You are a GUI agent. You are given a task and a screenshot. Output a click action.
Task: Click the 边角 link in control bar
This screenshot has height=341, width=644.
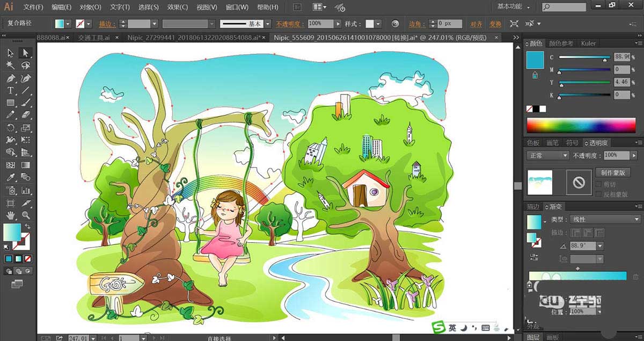[x=418, y=24]
